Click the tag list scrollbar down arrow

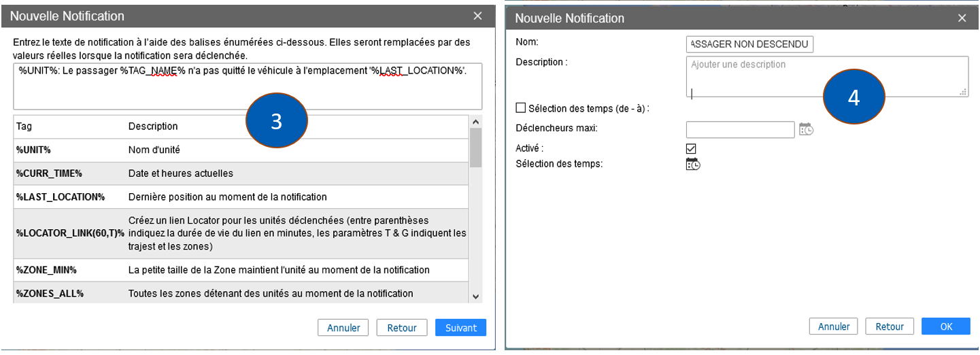click(475, 297)
